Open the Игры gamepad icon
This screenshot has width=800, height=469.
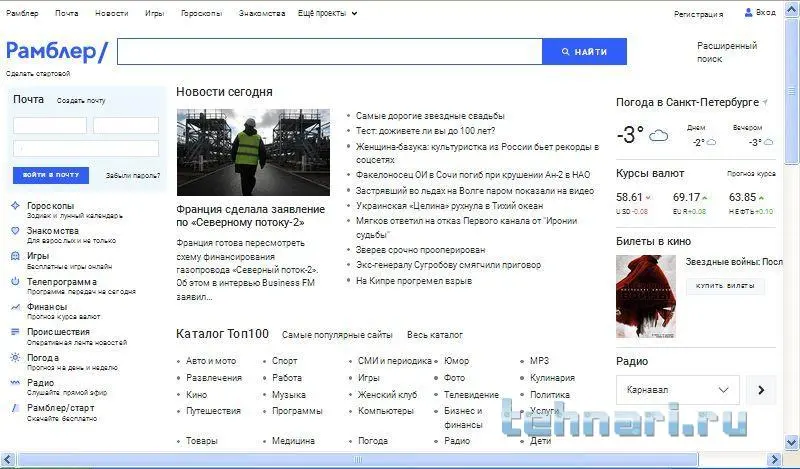[15, 256]
